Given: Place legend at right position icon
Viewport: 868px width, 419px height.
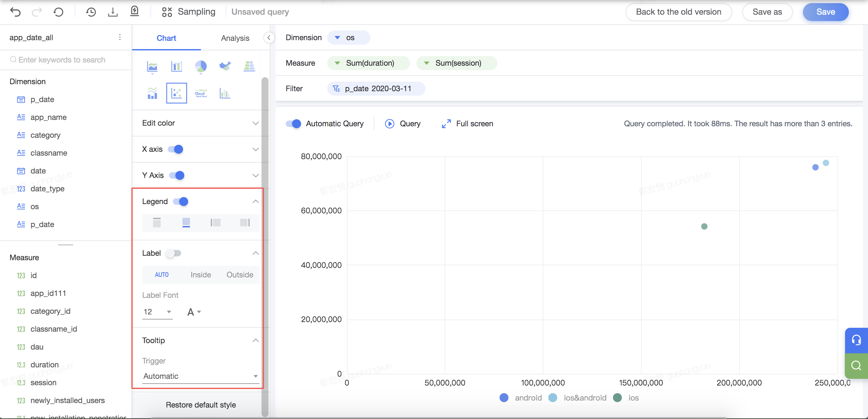Looking at the screenshot, I should (245, 222).
